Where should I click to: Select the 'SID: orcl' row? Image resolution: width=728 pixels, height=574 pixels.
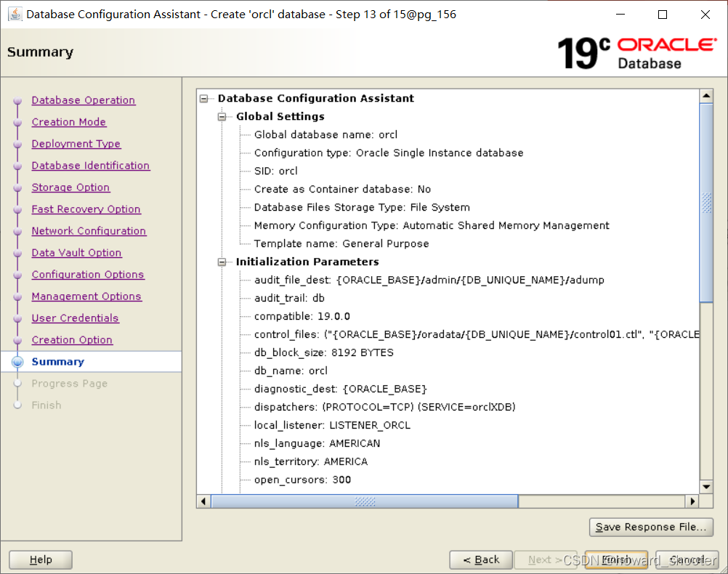coord(276,171)
